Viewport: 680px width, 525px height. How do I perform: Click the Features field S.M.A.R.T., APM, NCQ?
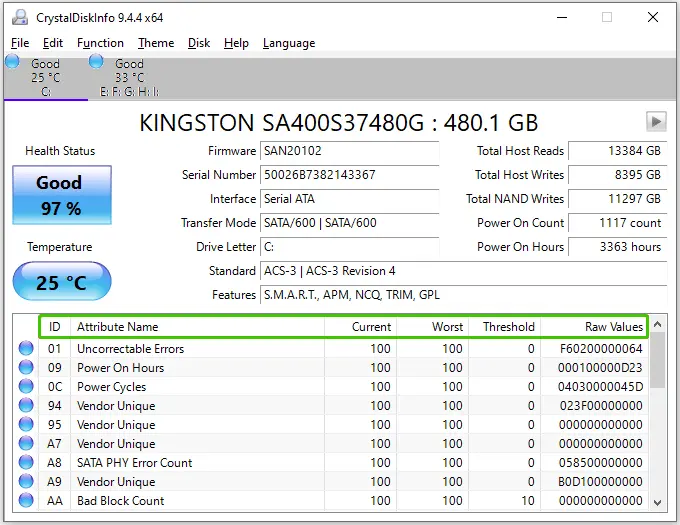pos(464,295)
